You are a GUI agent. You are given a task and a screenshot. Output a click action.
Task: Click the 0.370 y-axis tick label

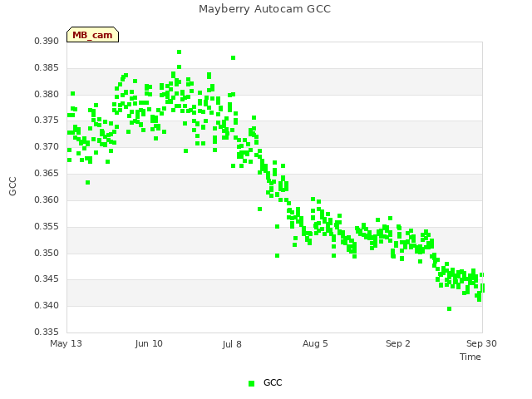47,146
